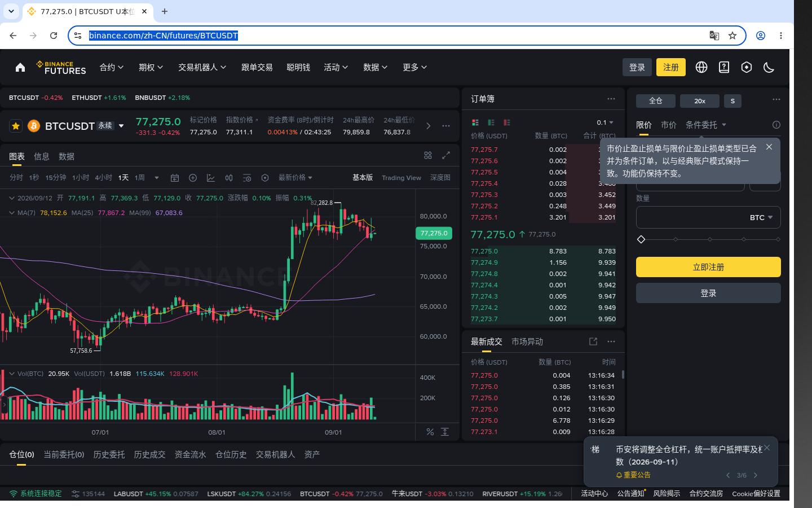Open the language and region globe icon
812x508 pixels.
pos(701,67)
